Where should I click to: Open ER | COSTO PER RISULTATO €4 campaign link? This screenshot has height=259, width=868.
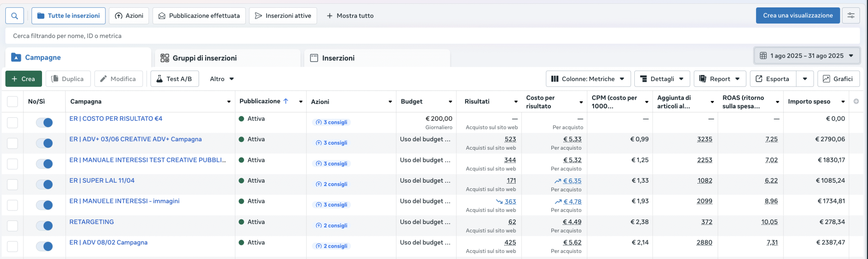coord(116,118)
